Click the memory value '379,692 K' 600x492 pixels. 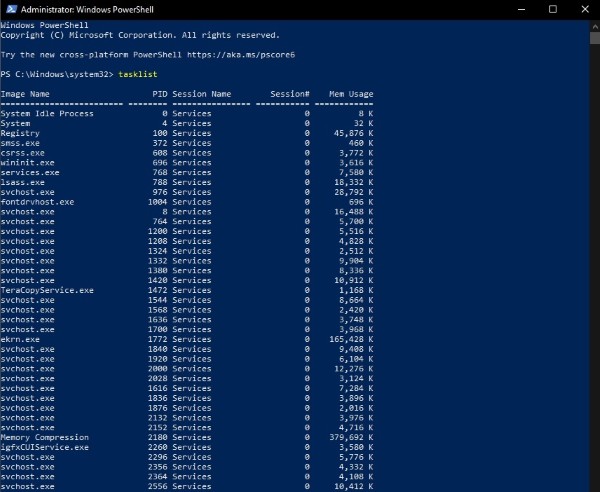coord(351,437)
